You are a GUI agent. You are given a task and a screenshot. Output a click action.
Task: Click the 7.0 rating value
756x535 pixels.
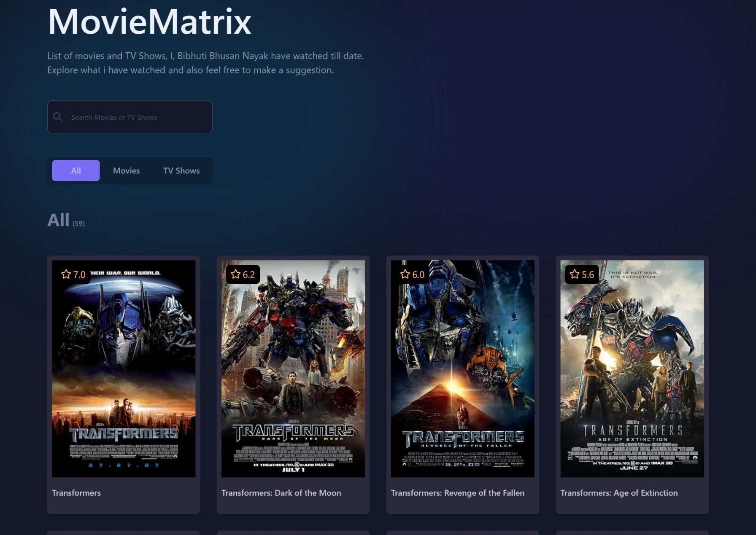point(79,275)
